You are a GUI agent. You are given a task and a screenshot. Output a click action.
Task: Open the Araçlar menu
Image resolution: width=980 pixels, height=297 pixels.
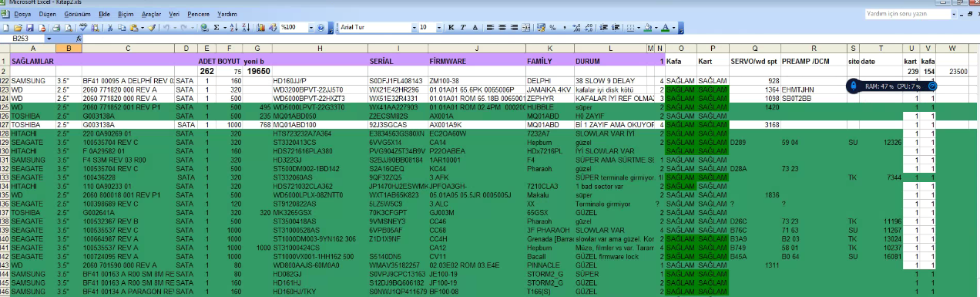pyautogui.click(x=152, y=14)
